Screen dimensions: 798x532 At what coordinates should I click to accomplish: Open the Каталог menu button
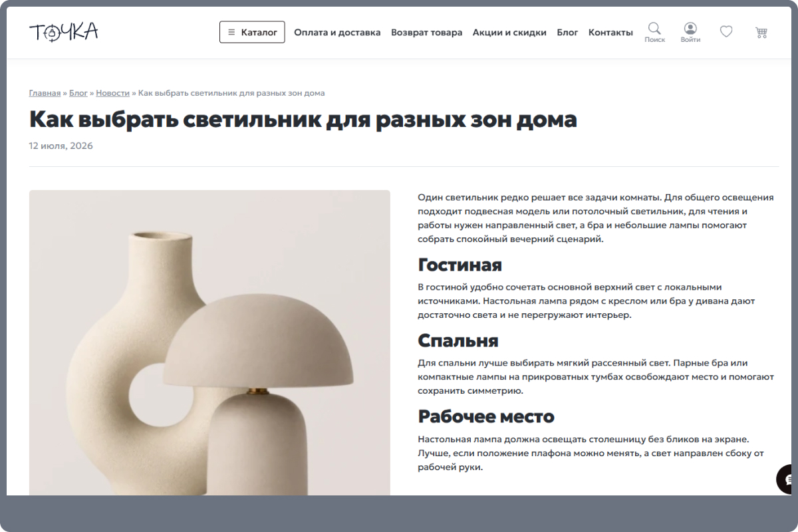252,32
